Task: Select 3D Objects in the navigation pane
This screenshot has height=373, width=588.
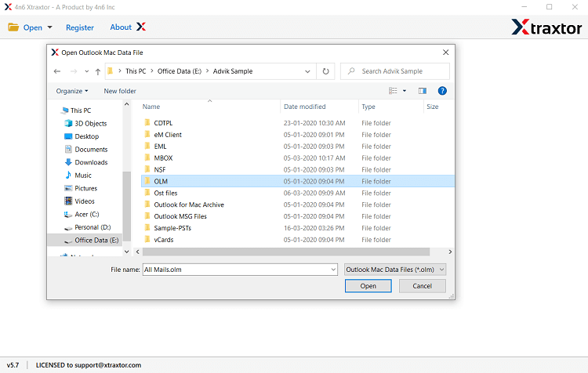Action: [91, 123]
